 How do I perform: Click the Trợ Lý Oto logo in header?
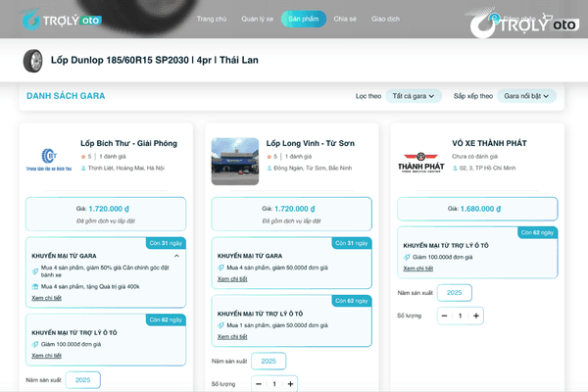click(x=62, y=20)
